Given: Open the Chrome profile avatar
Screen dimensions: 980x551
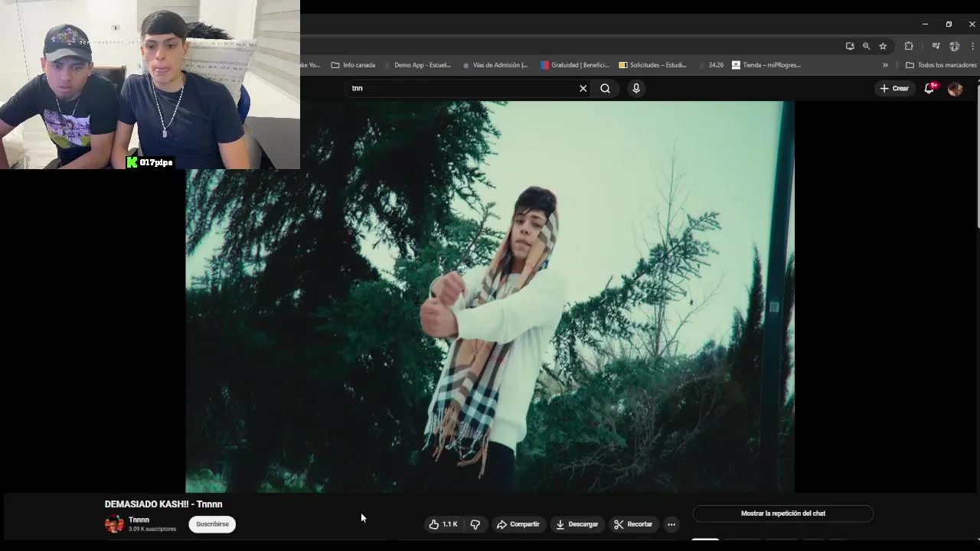Looking at the screenshot, I should pyautogui.click(x=955, y=46).
